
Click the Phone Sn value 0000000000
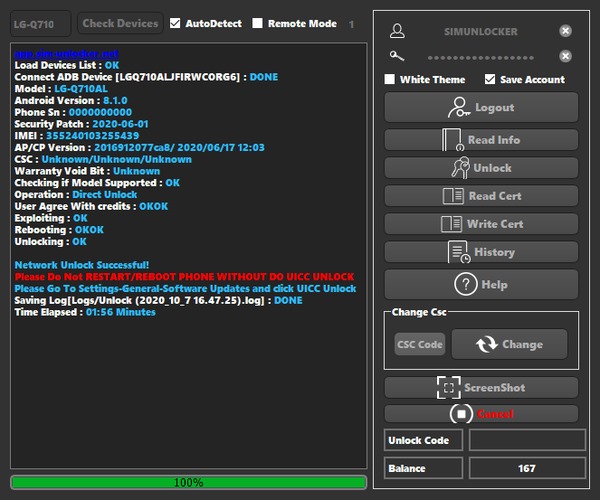(x=100, y=112)
